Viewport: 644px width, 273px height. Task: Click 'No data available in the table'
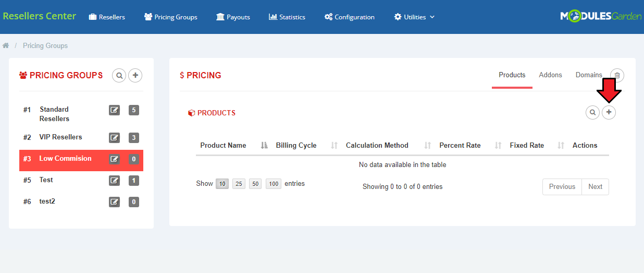402,165
